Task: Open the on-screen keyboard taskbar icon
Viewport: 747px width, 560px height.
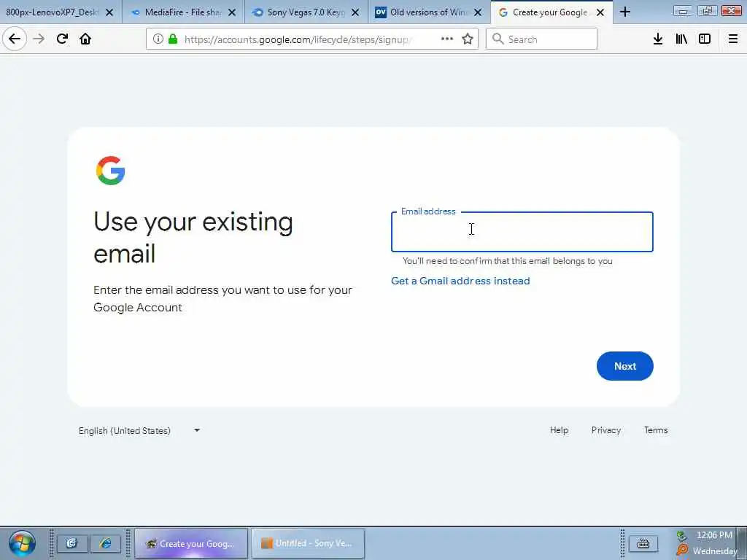Action: click(643, 543)
